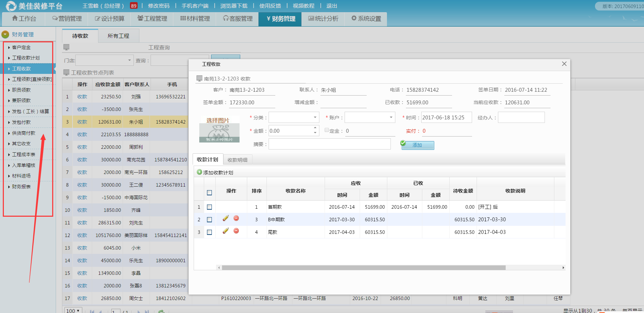
Task: Click the 财务管理 sidebar collapse icon
Action: point(5,35)
